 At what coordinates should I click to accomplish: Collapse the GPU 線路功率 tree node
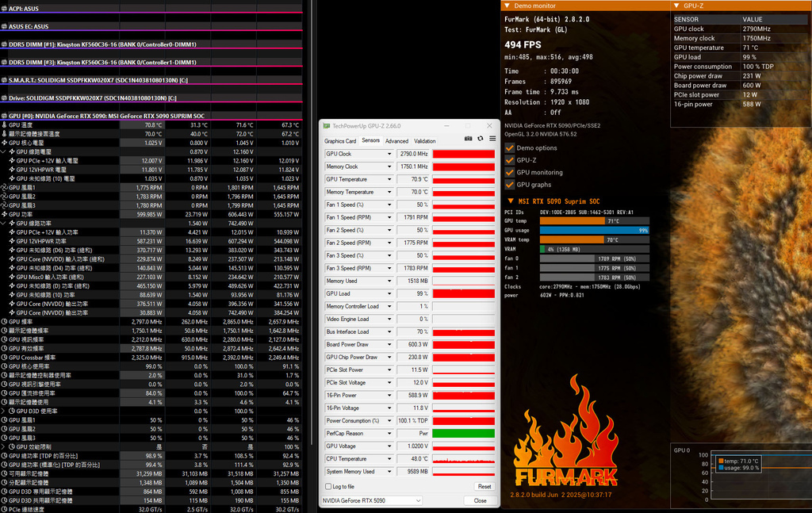pos(4,223)
